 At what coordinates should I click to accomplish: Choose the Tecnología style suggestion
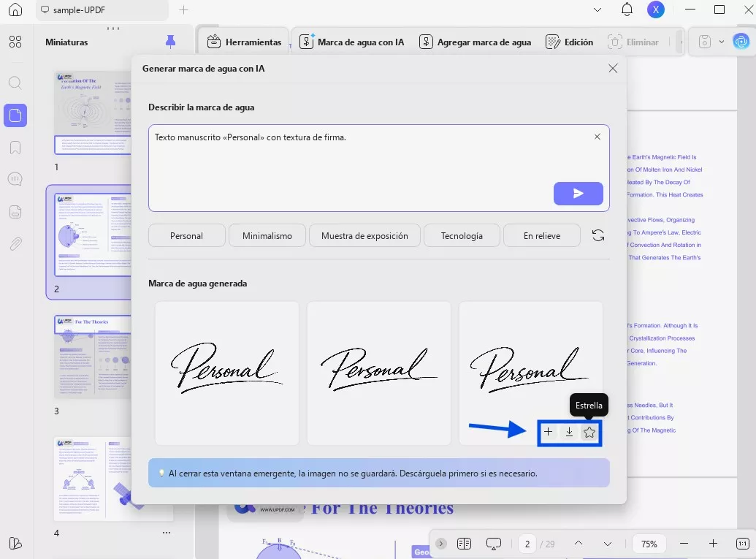pyautogui.click(x=462, y=236)
